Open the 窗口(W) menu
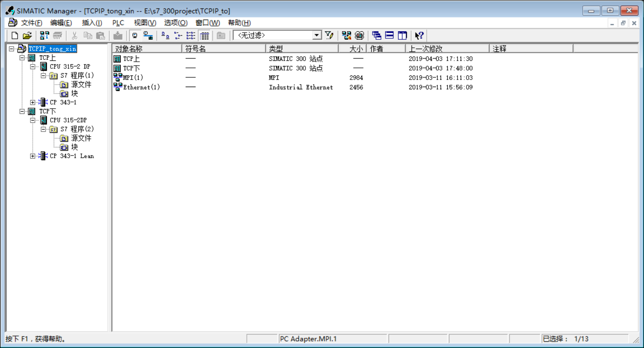The width and height of the screenshot is (644, 348). pyautogui.click(x=207, y=22)
